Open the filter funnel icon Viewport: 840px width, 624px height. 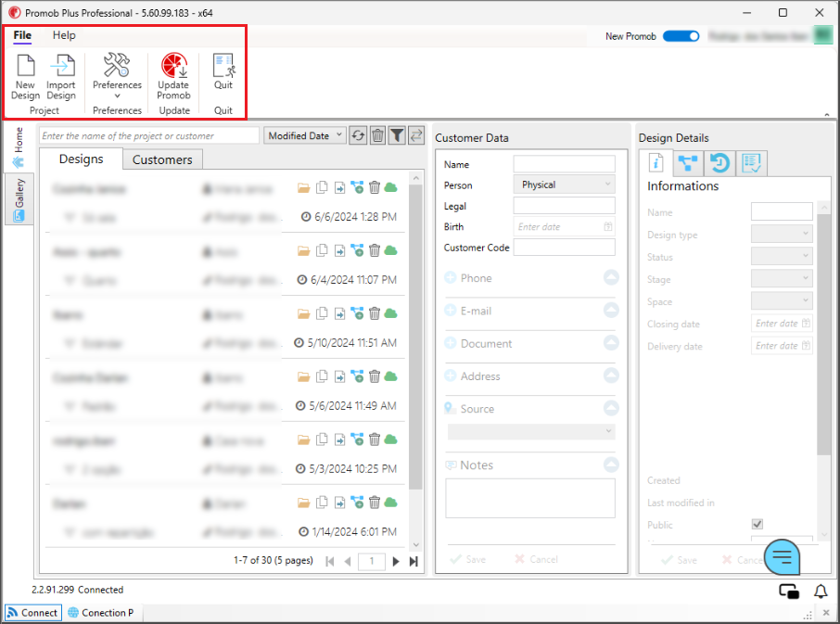(x=397, y=136)
